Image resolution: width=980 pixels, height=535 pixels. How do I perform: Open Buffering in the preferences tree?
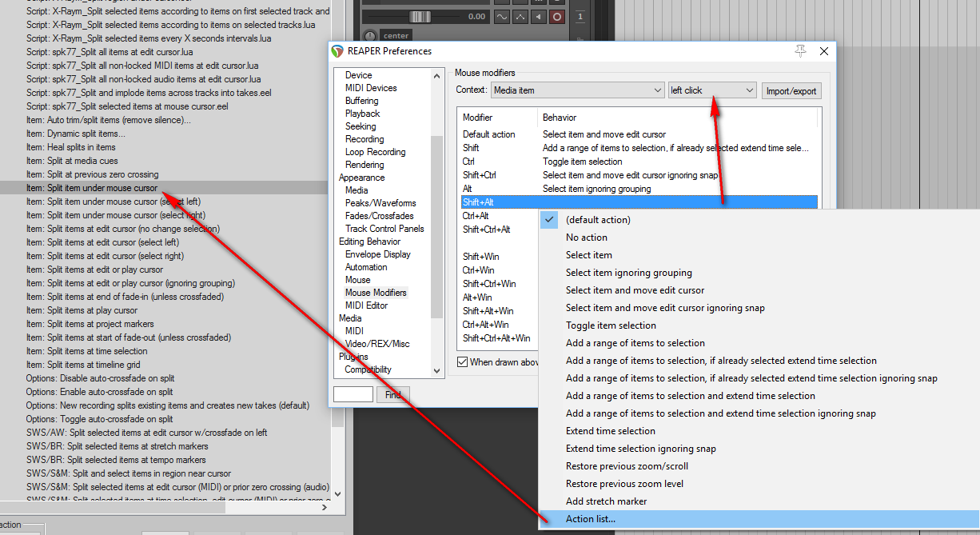(362, 101)
